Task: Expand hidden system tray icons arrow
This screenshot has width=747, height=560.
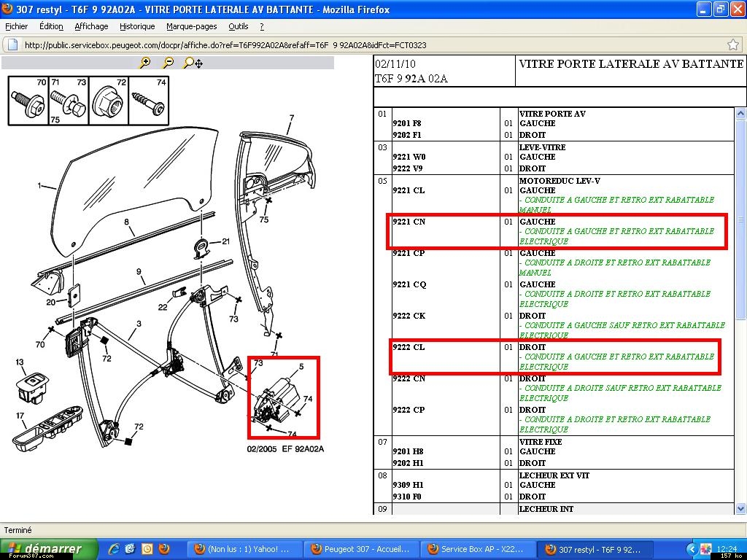Action: (x=692, y=549)
